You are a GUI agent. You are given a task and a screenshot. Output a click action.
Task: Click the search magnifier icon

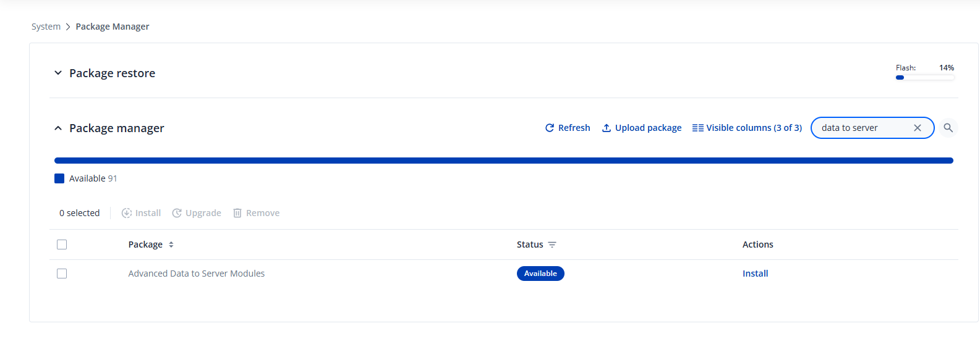[948, 128]
